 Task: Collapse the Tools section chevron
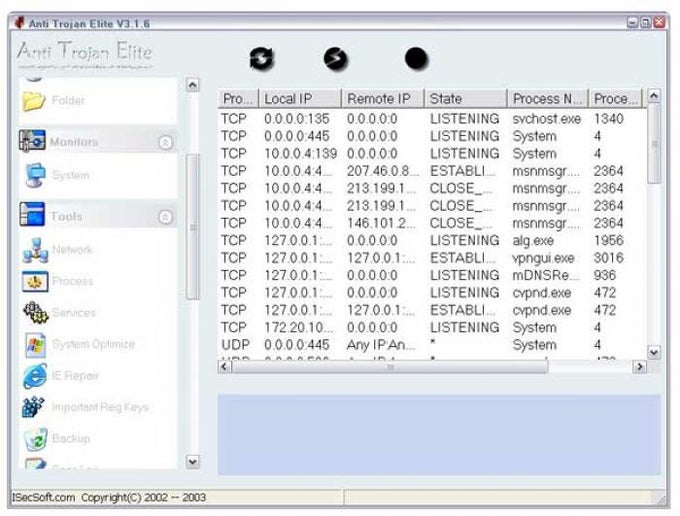tap(165, 217)
